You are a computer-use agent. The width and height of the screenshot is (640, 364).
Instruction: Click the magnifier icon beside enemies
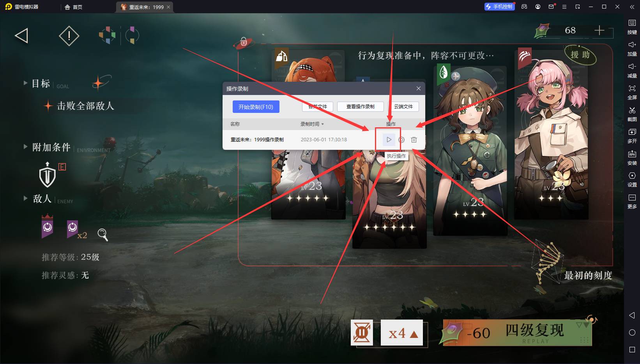(103, 234)
